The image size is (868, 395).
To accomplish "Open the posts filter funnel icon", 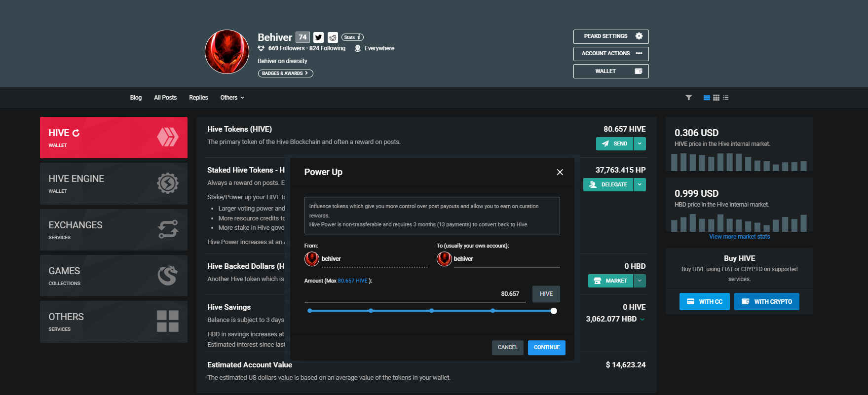I will 688,98.
